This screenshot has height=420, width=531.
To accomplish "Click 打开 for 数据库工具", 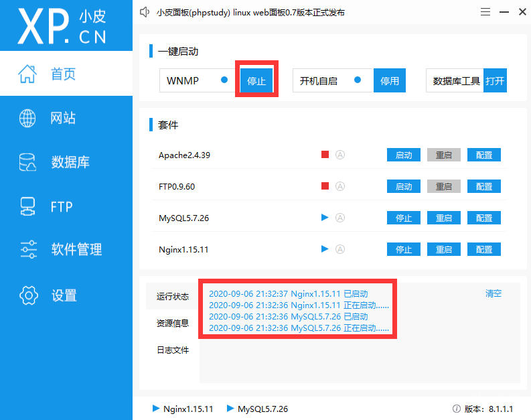I will pyautogui.click(x=495, y=80).
